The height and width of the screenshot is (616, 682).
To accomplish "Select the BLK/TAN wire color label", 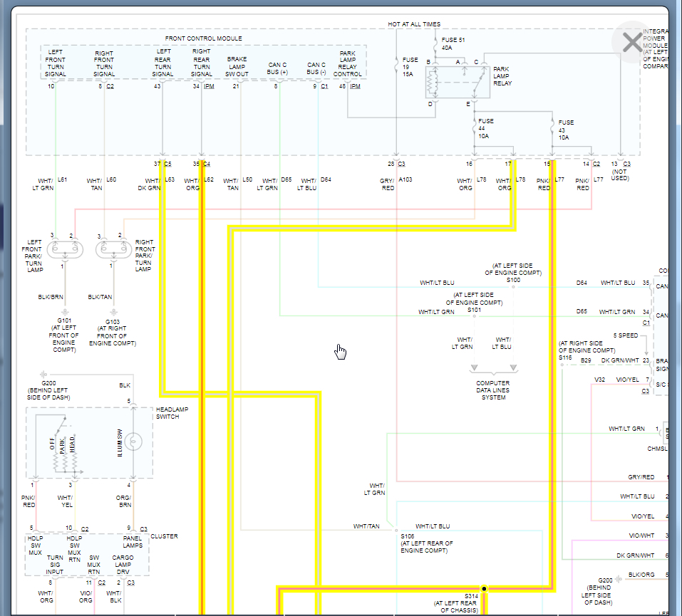I will tap(100, 297).
